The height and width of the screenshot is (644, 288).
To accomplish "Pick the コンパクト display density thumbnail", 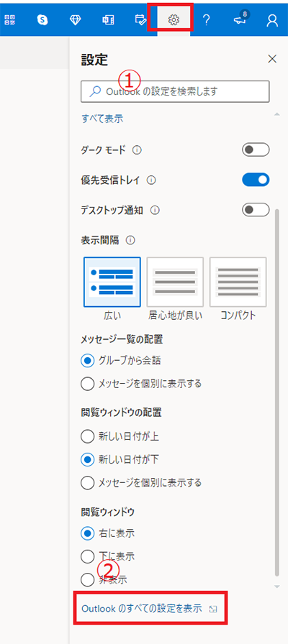I will (x=238, y=282).
